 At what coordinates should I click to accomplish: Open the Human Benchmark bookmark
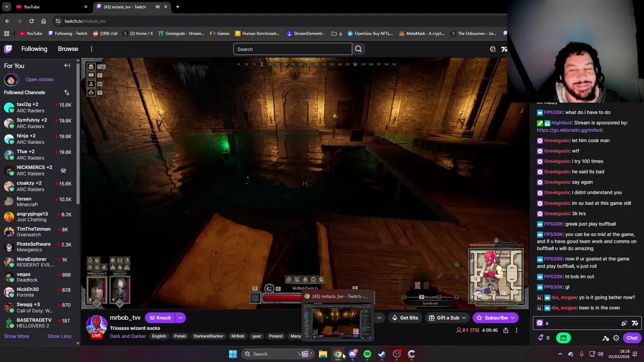pyautogui.click(x=257, y=34)
